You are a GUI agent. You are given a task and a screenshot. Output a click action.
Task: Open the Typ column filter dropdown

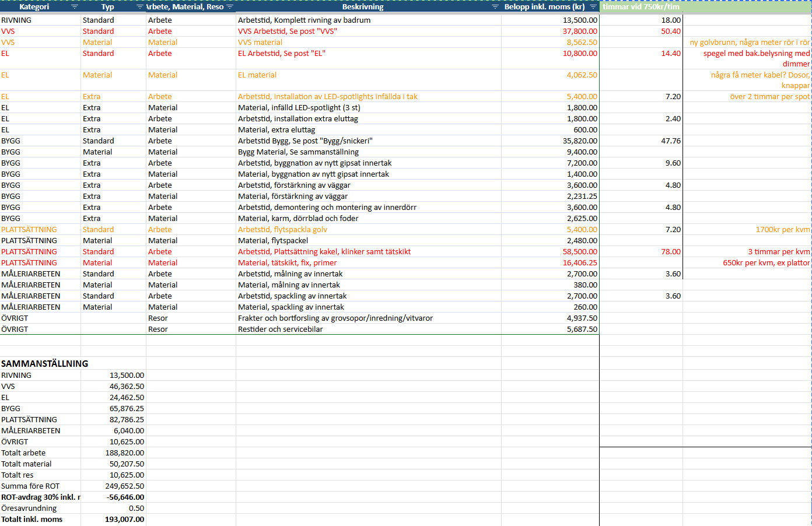[x=139, y=7]
